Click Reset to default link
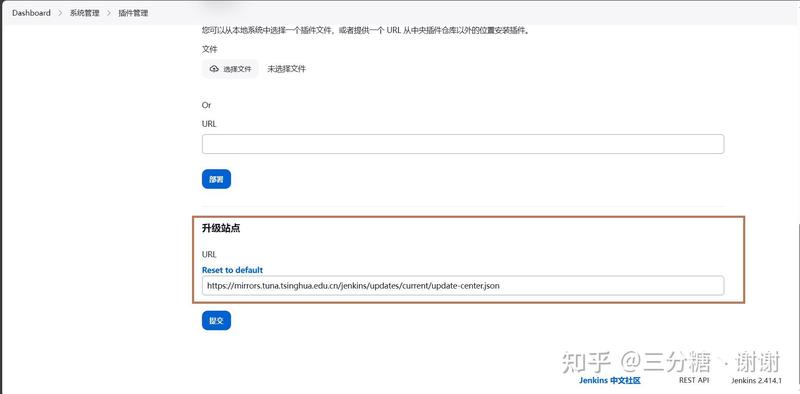The height and width of the screenshot is (394, 800). [232, 270]
